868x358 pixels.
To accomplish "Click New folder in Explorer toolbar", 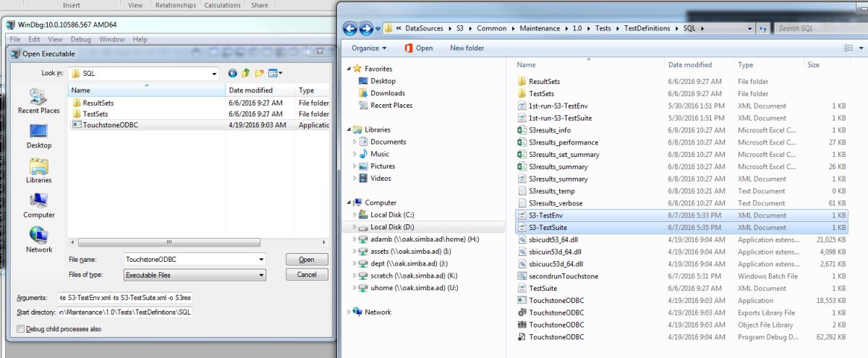I will [x=467, y=48].
